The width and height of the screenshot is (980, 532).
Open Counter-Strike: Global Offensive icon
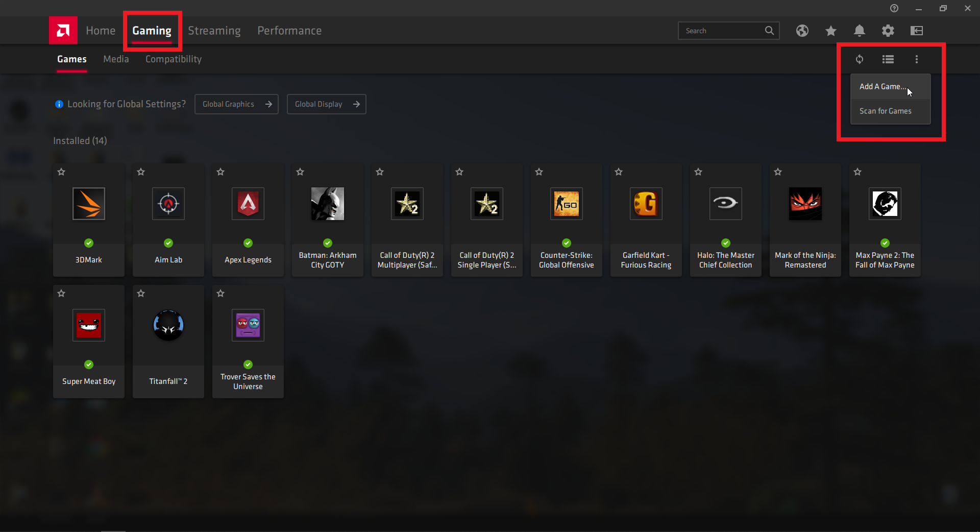pyautogui.click(x=567, y=204)
